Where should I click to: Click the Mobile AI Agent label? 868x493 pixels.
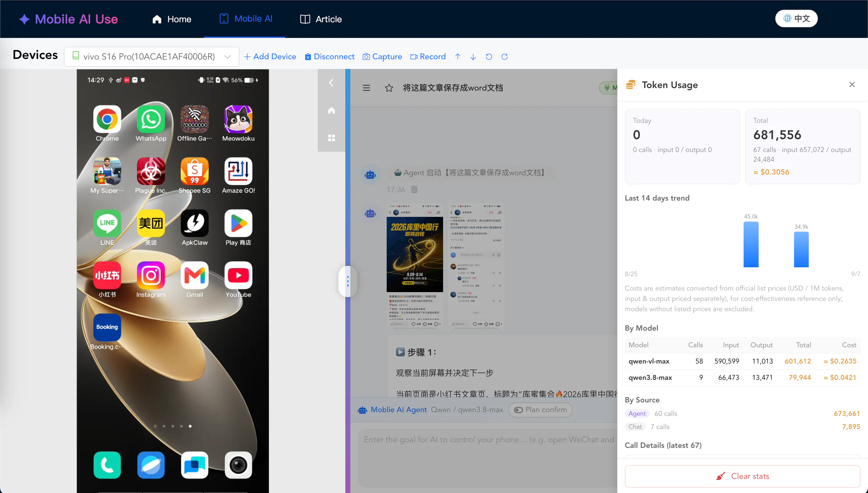pos(399,410)
